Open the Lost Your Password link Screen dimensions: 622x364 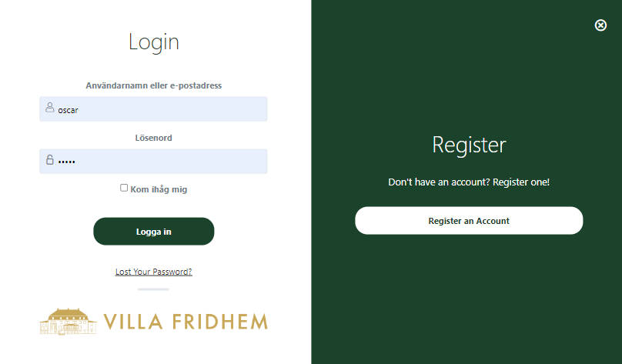153,272
